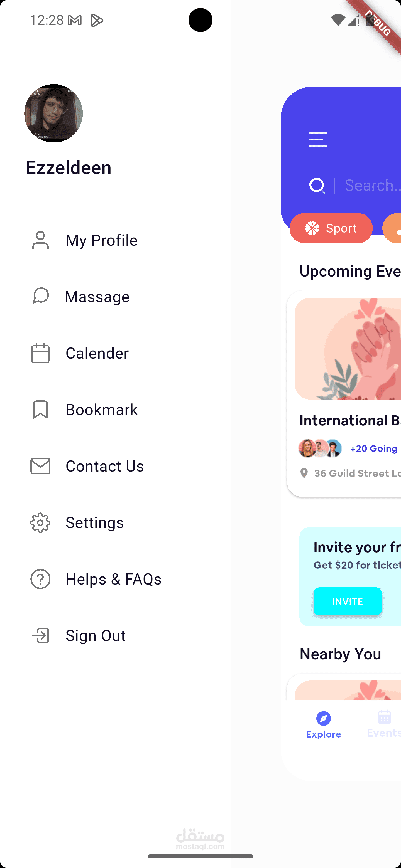
Task: Select the Sport category chip
Action: [331, 228]
